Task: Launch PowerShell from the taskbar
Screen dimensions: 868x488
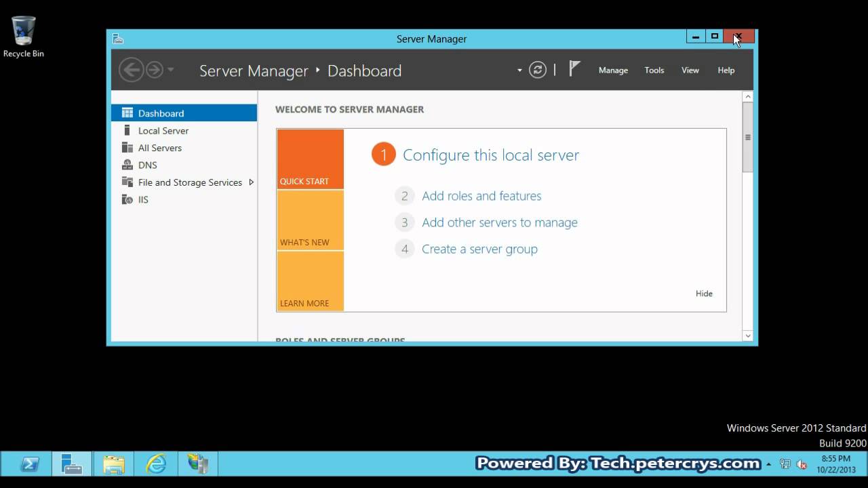Action: pyautogui.click(x=30, y=464)
